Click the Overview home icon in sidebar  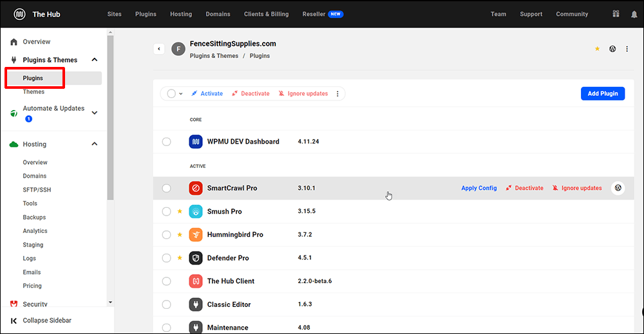click(14, 42)
